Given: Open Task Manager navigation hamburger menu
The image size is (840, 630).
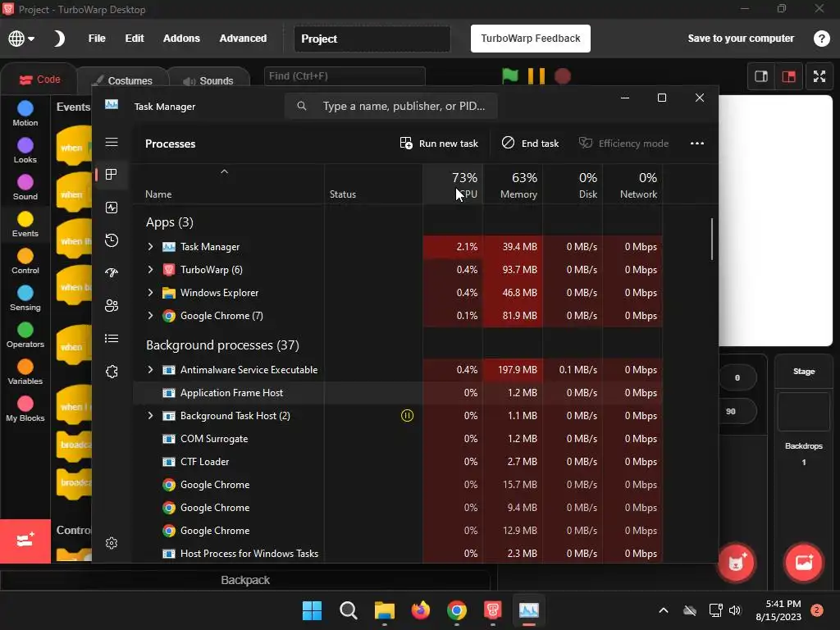Looking at the screenshot, I should pos(112,142).
